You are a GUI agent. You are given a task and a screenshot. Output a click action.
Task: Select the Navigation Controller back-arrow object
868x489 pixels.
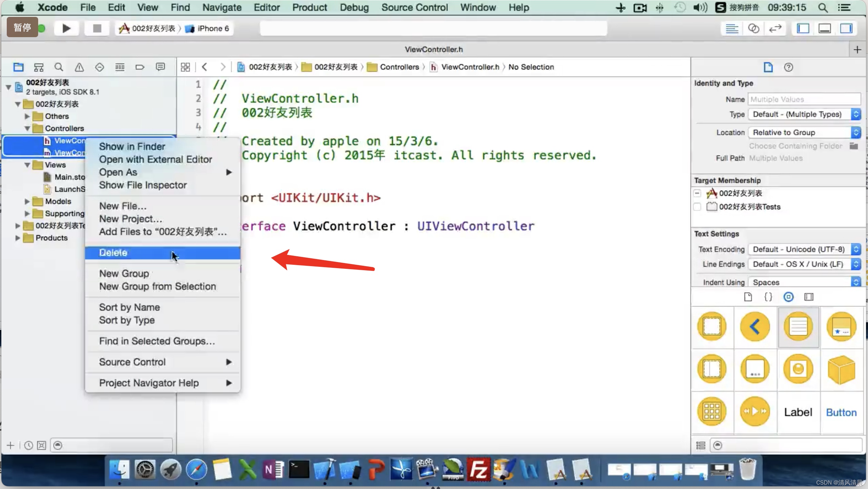[x=755, y=327]
